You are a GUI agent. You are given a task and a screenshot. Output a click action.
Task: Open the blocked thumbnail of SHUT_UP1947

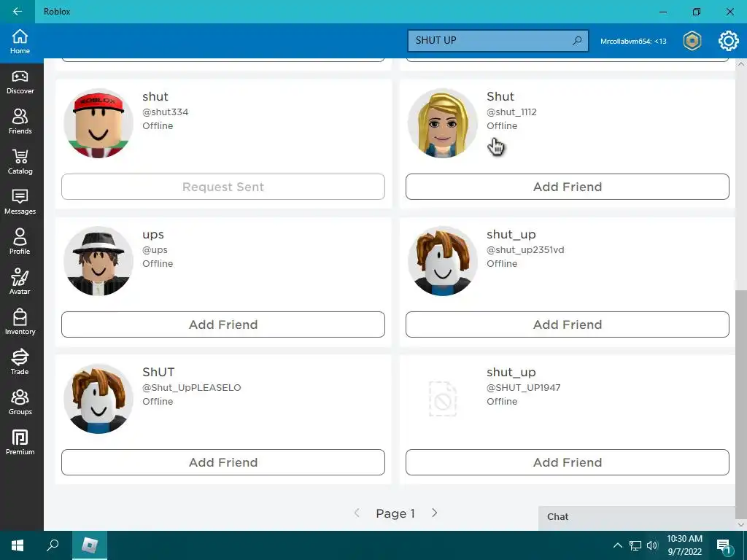coord(443,399)
